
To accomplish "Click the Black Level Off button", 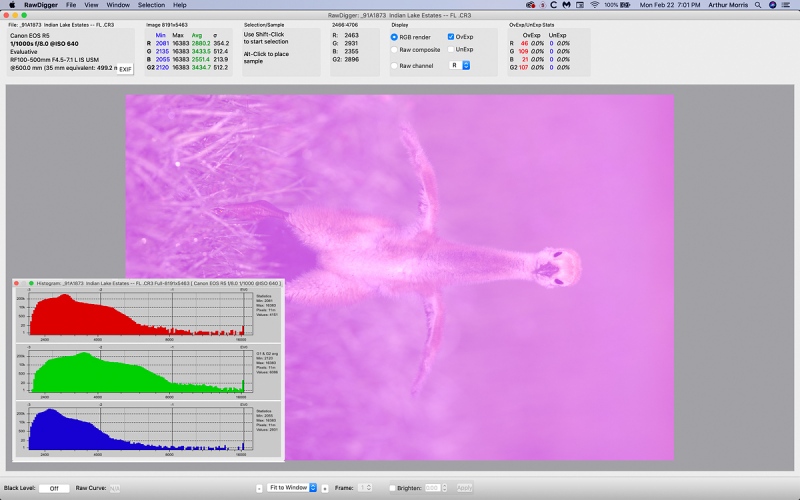I will [54, 488].
